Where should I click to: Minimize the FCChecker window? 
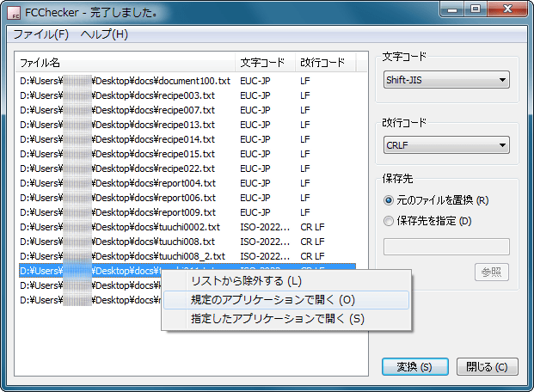[x=451, y=11]
